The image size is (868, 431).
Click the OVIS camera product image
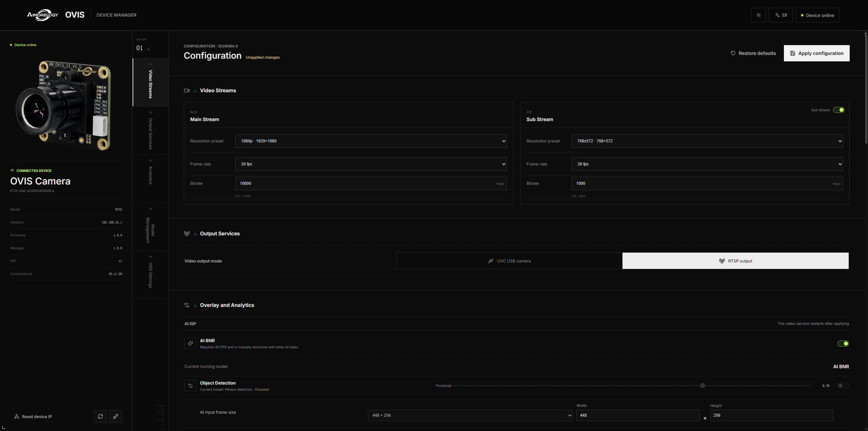pyautogui.click(x=63, y=106)
